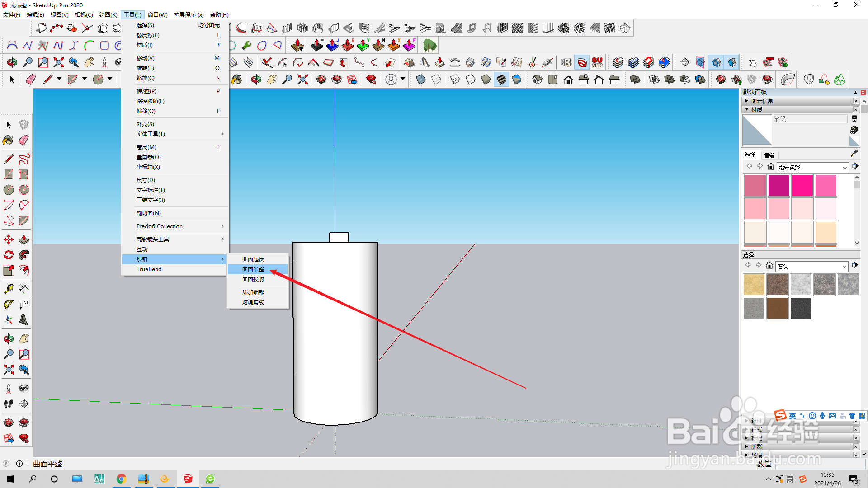Viewport: 868px width, 488px height.
Task: Click TrueBend in the Tools menu
Action: 175,269
